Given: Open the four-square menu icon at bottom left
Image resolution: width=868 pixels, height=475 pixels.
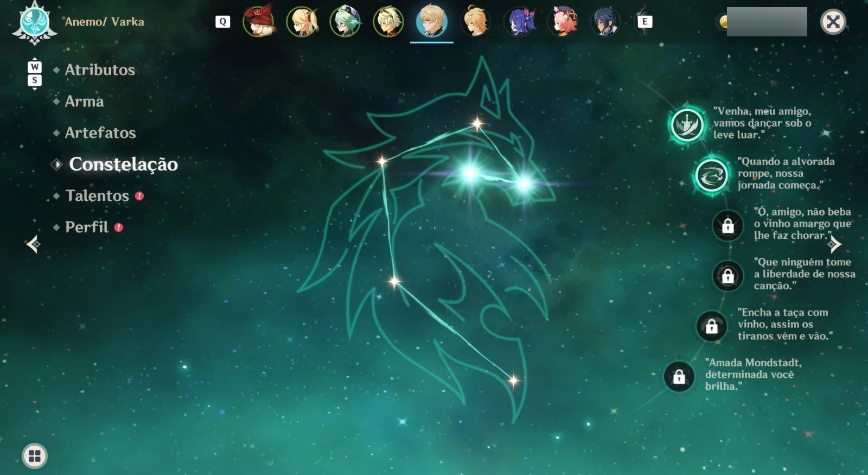Looking at the screenshot, I should [x=35, y=456].
